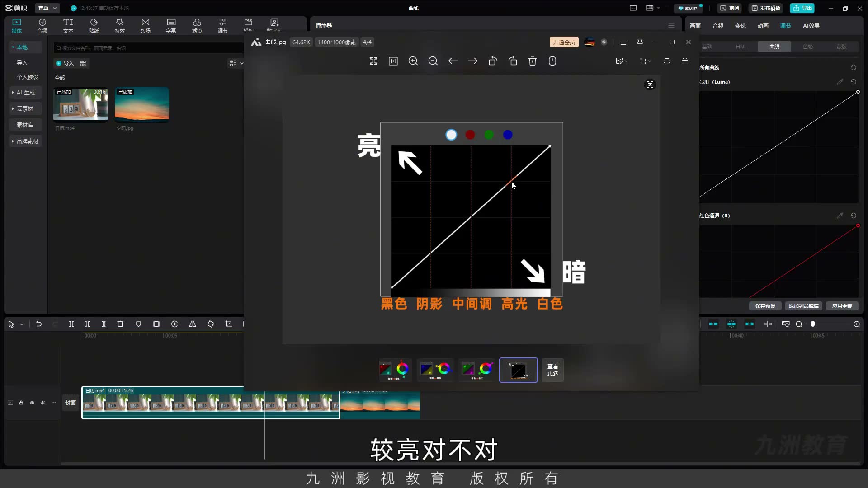Image resolution: width=868 pixels, height=488 pixels.
Task: Go to previous image in viewer
Action: tap(453, 61)
